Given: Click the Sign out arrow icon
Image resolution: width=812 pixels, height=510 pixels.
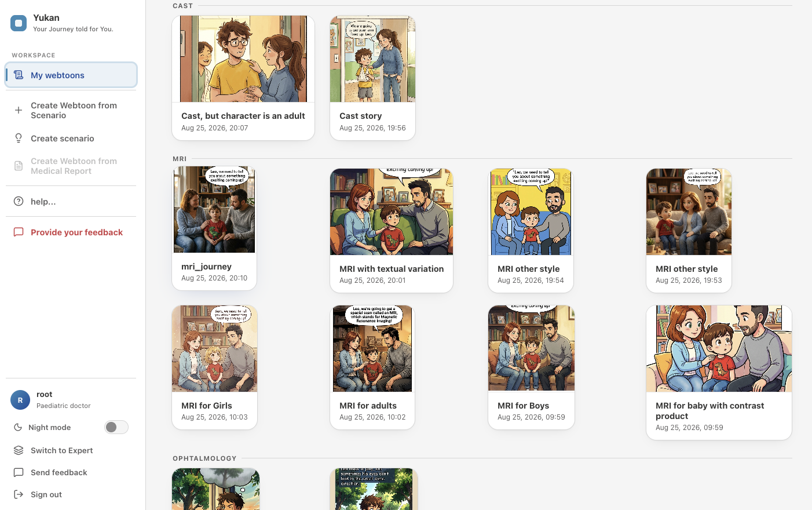Looking at the screenshot, I should [x=19, y=494].
